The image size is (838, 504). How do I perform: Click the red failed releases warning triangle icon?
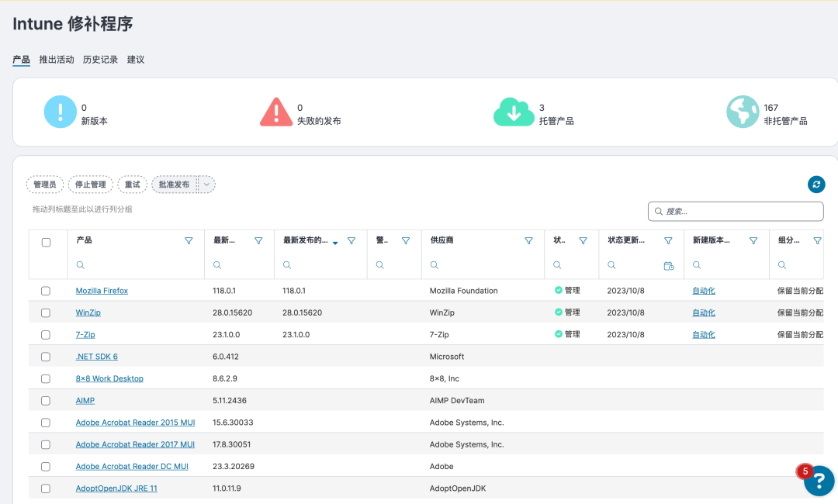277,111
